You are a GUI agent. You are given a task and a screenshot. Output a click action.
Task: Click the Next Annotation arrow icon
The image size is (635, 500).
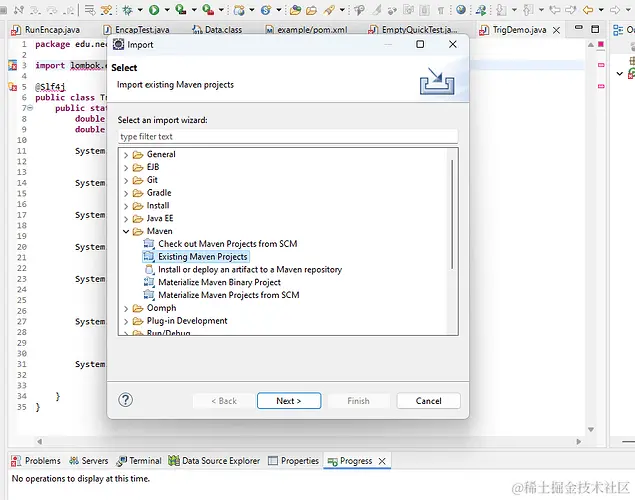click(x=502, y=10)
